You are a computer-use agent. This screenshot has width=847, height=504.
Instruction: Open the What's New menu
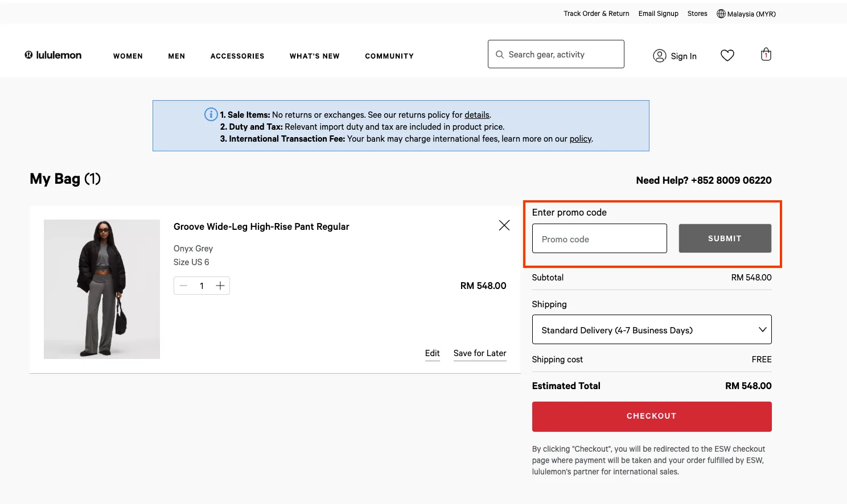[x=315, y=56]
